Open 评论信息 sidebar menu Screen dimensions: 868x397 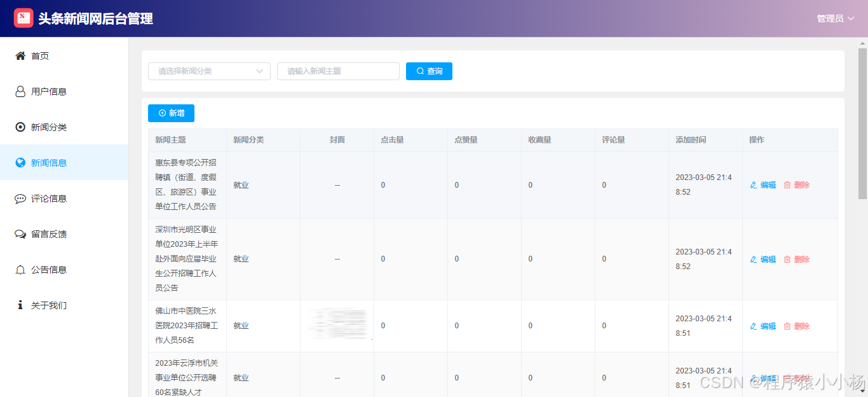coord(64,198)
